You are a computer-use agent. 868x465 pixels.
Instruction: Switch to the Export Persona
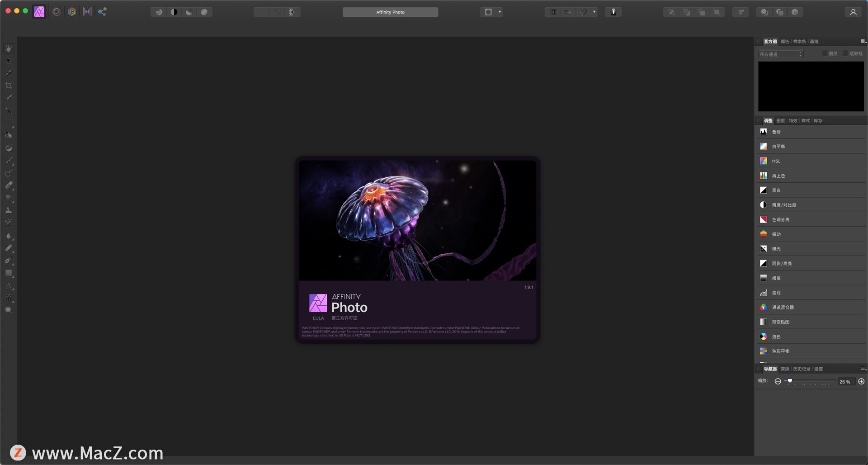103,12
